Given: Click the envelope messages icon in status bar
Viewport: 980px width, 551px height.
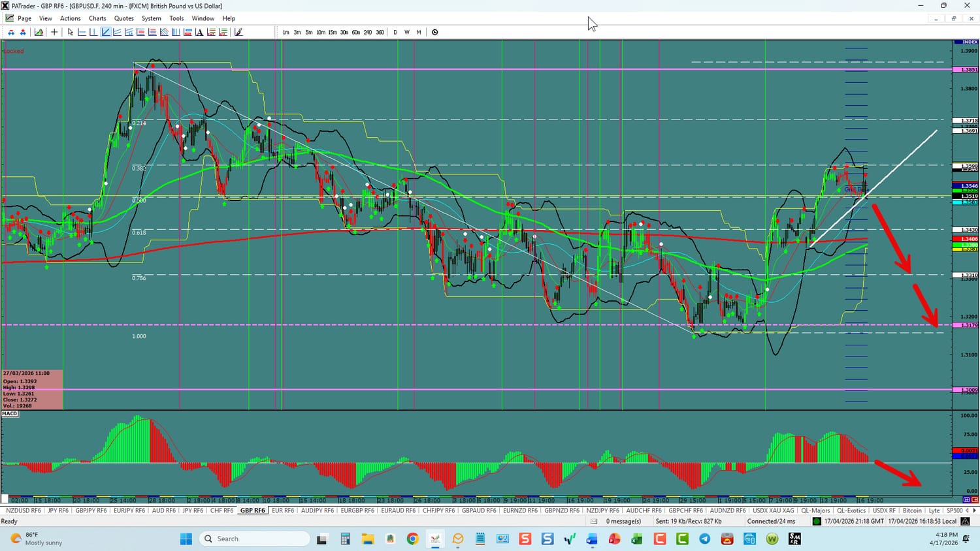Looking at the screenshot, I should (594, 521).
